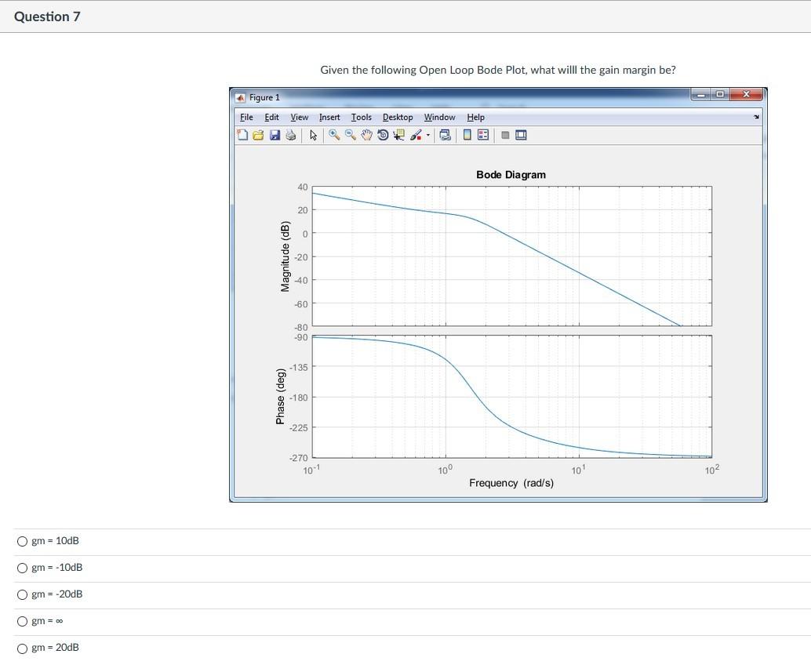Open the Print Figure dialog
The image size is (811, 672).
click(290, 135)
